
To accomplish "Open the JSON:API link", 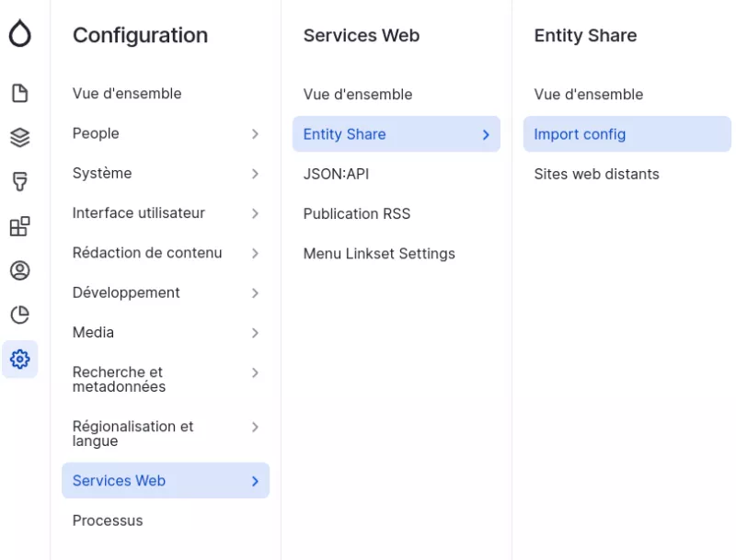I will 336,174.
